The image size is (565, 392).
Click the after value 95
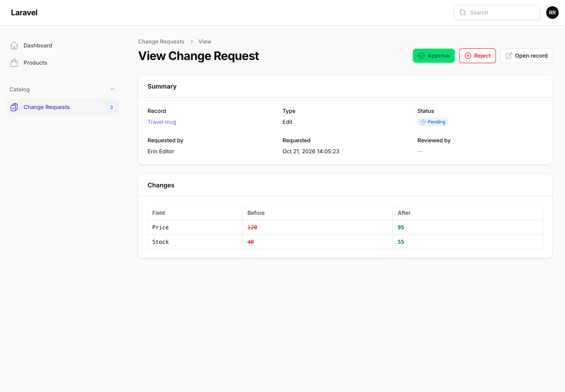click(401, 227)
